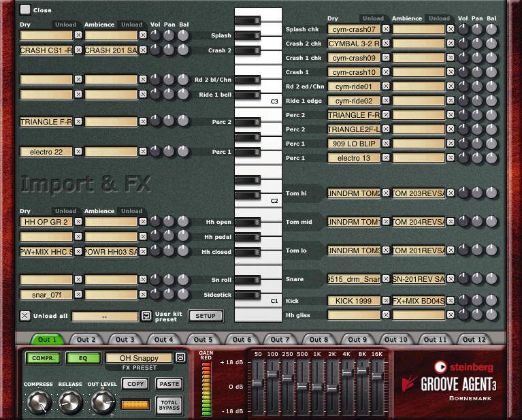This screenshot has height=420, width=522.
Task: Save the FX preset OH Snappy
Action: [180, 357]
